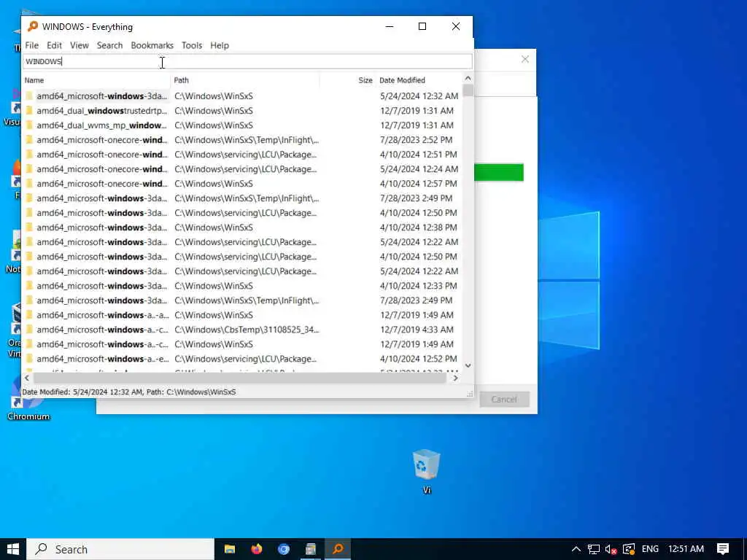Select folder amd64_dual_windowstrustedrtp row
Image resolution: width=747 pixels, height=560 pixels.
click(x=242, y=111)
